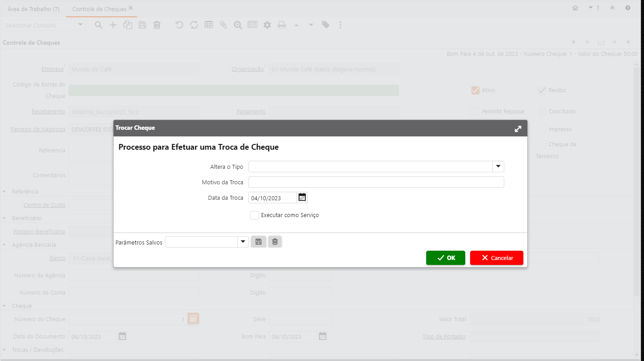Expand the Parâmetros Salvos dropdown
The image size is (644, 361).
coord(243,242)
